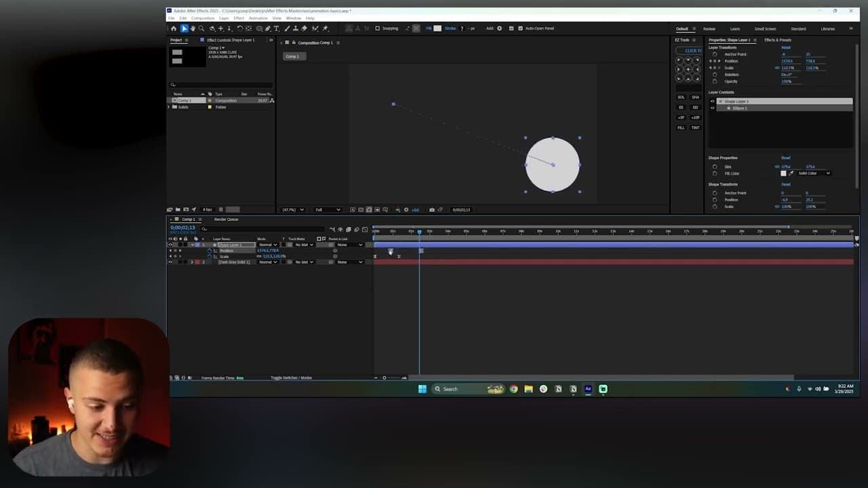This screenshot has height=488, width=868.
Task: Open After Effects from the taskbar
Action: (587, 389)
